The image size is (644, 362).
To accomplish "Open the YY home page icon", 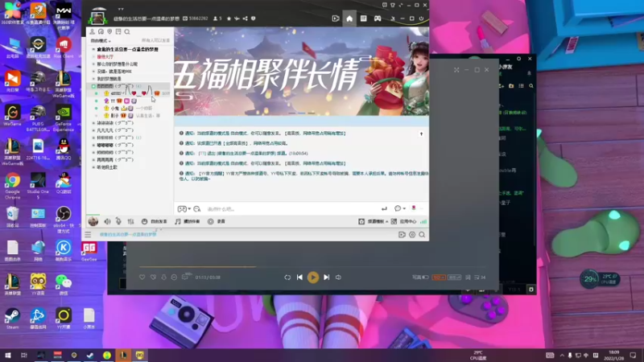I will tap(349, 19).
